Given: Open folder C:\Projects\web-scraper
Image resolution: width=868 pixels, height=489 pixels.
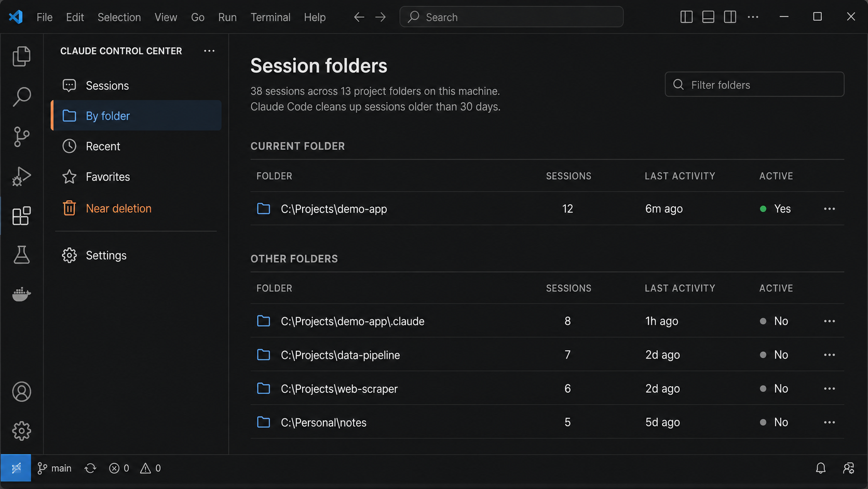Looking at the screenshot, I should pyautogui.click(x=339, y=389).
